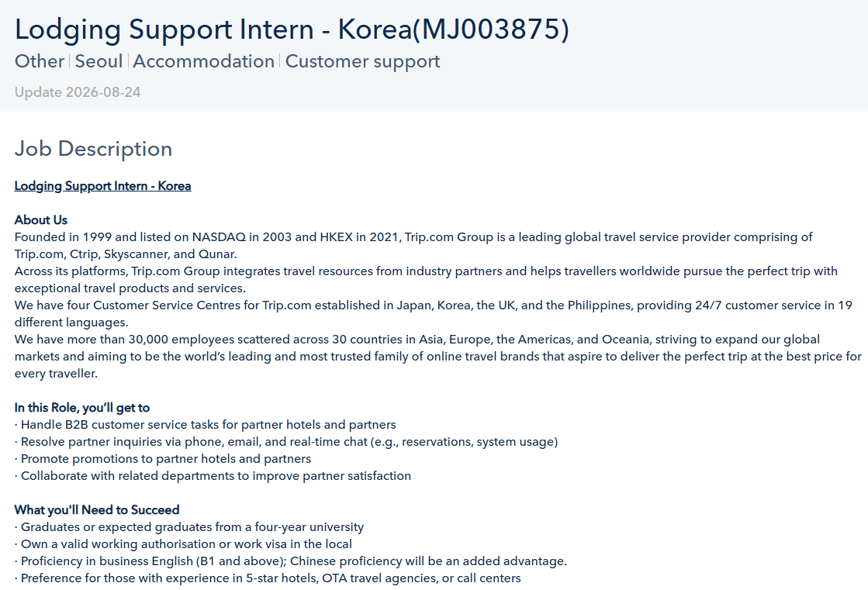
Task: Click the 'Resolve partner inquiries via phone' bullet
Action: tap(286, 442)
